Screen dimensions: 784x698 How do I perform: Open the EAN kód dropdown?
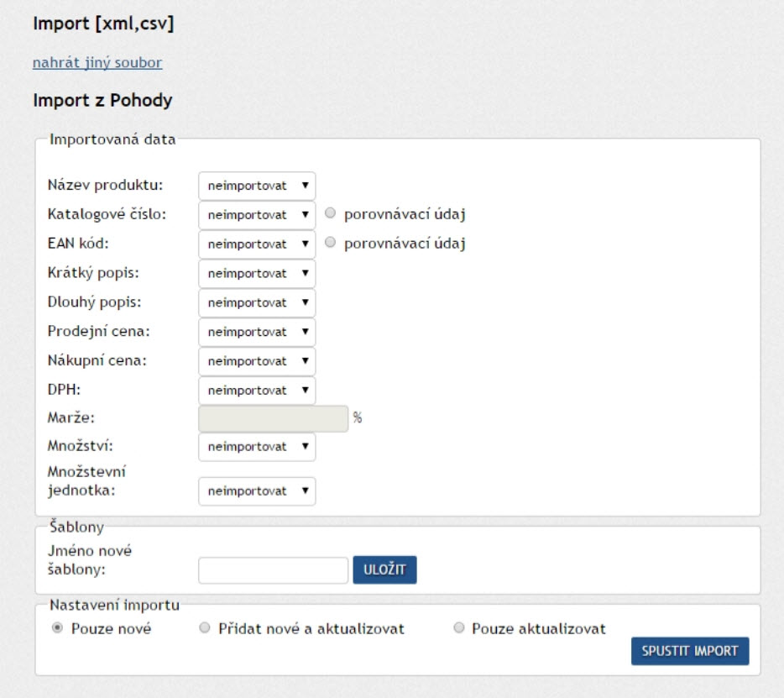257,244
